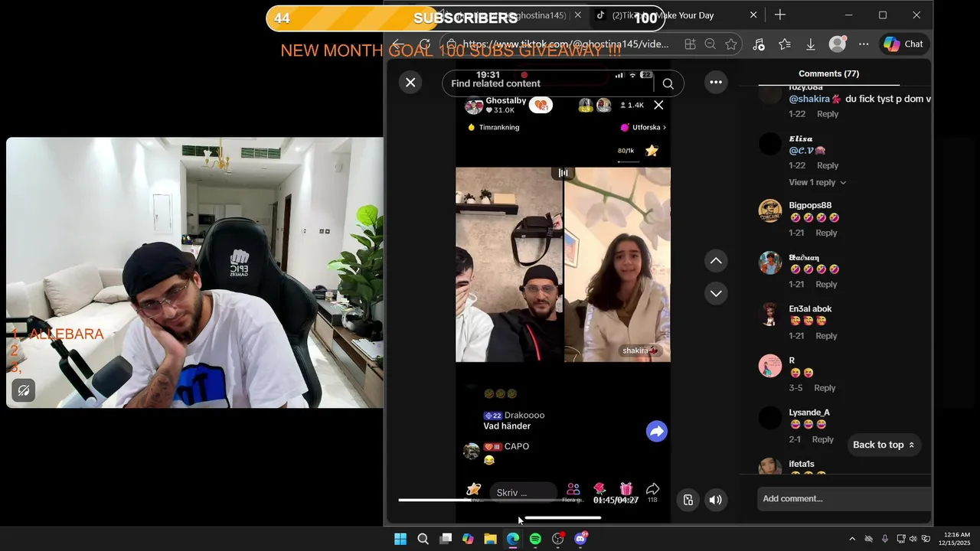Click the Lysande_A username
The height and width of the screenshot is (551, 980).
(x=809, y=412)
